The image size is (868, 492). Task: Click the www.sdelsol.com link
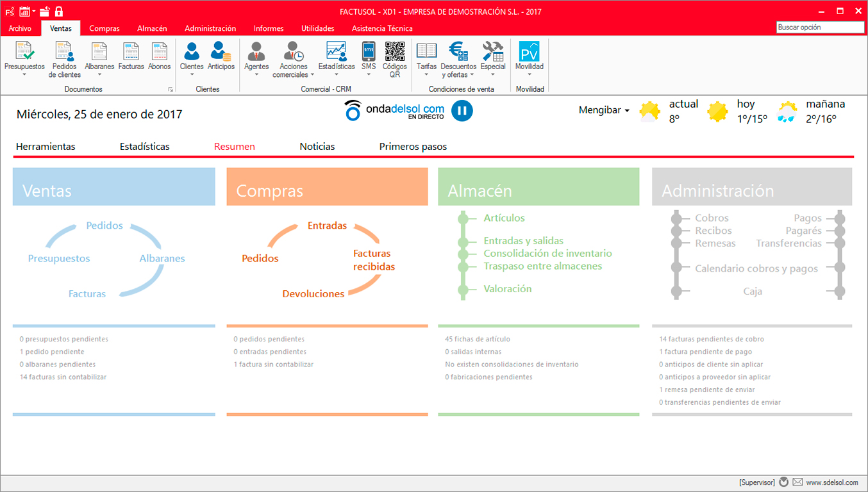[x=833, y=482]
